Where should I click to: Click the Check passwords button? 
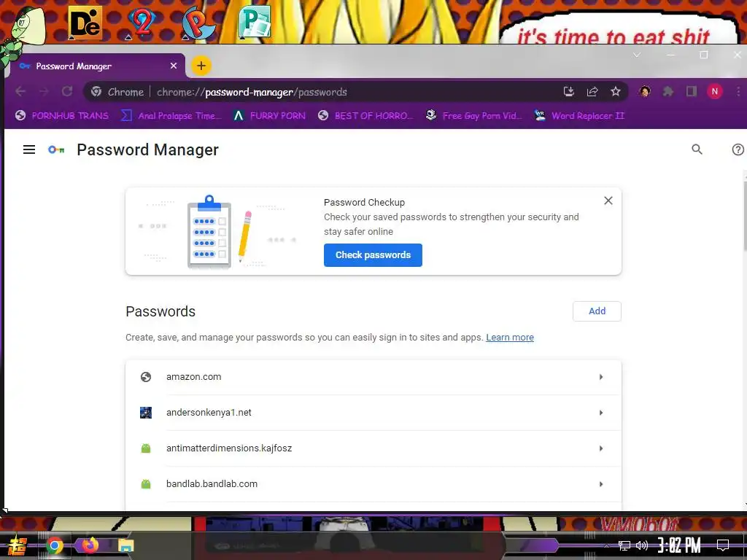click(x=373, y=254)
